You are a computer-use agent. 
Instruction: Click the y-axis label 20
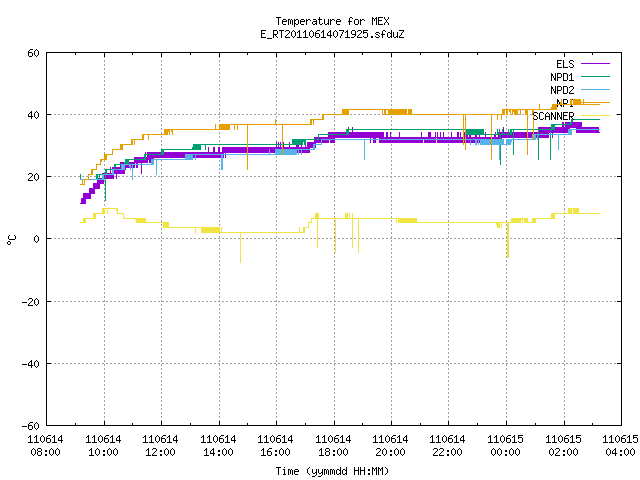point(33,177)
